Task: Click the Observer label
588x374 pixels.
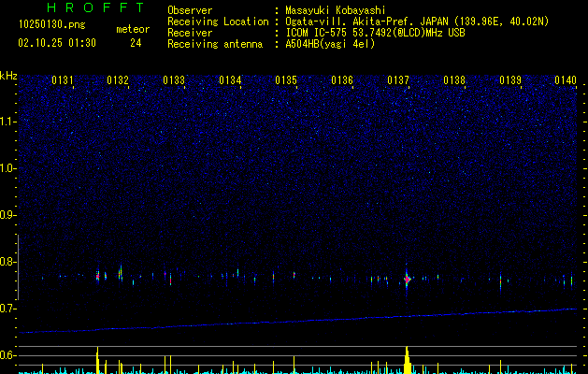Action: tap(190, 10)
